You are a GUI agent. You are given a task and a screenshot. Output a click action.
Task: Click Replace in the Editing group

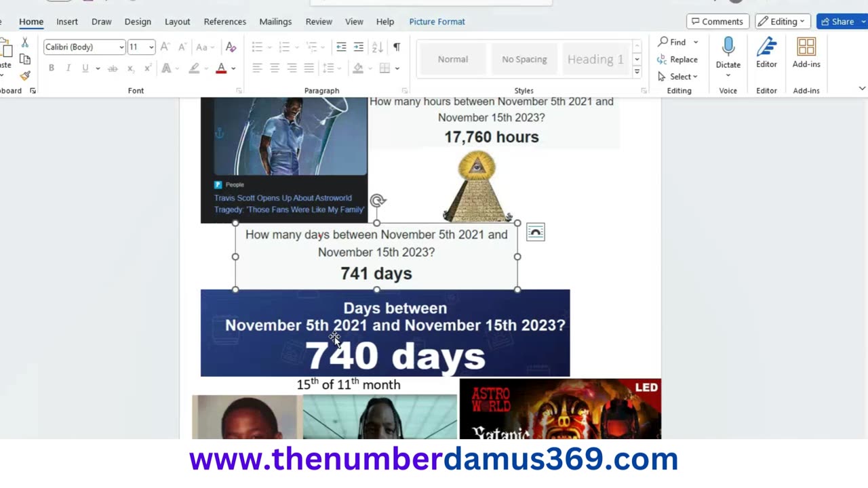pyautogui.click(x=677, y=60)
